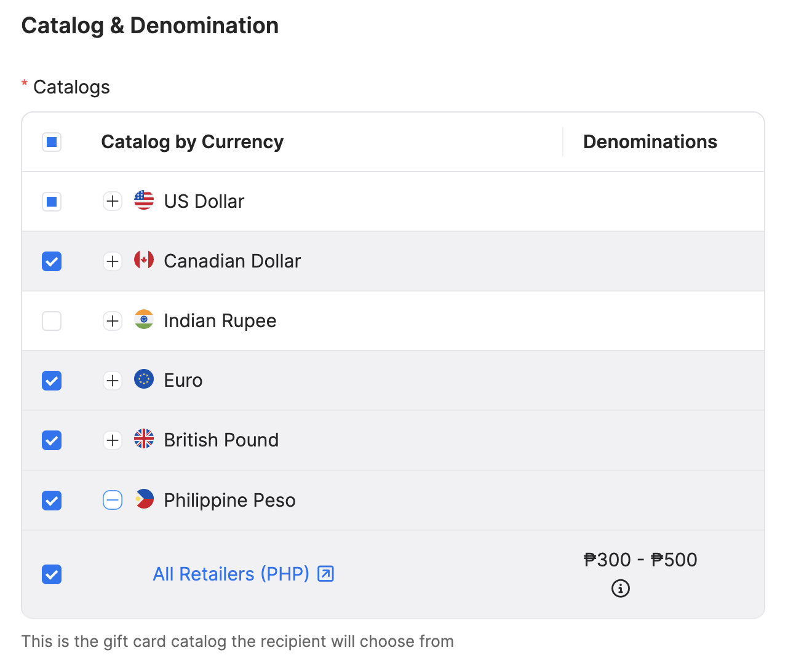Expand the British Pound row
The height and width of the screenshot is (658, 812).
coord(113,440)
